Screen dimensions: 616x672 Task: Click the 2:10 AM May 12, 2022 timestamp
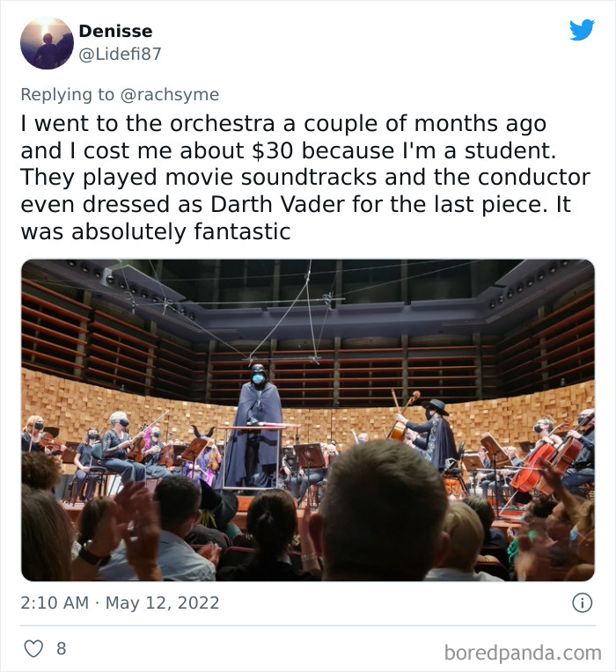pos(120,603)
